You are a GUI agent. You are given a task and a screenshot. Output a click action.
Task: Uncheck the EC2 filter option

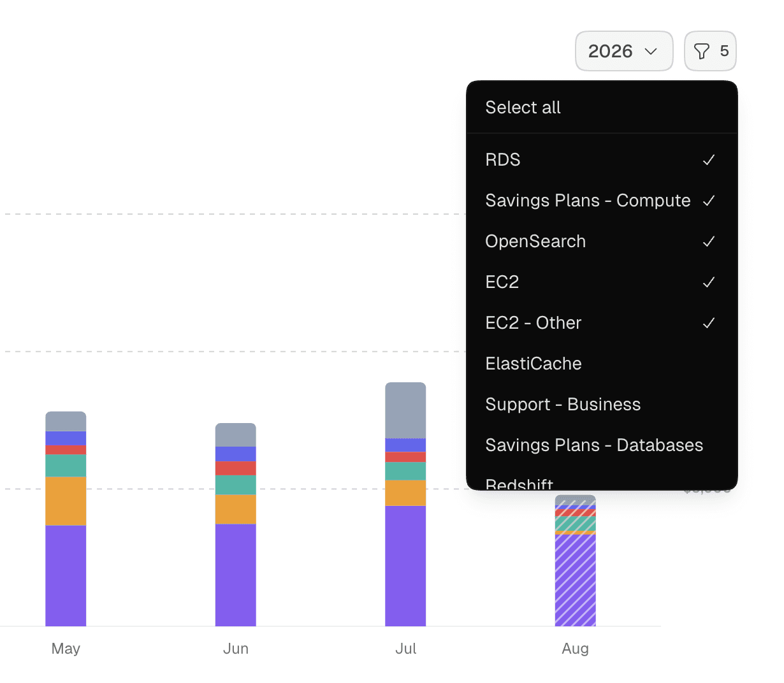tap(602, 282)
